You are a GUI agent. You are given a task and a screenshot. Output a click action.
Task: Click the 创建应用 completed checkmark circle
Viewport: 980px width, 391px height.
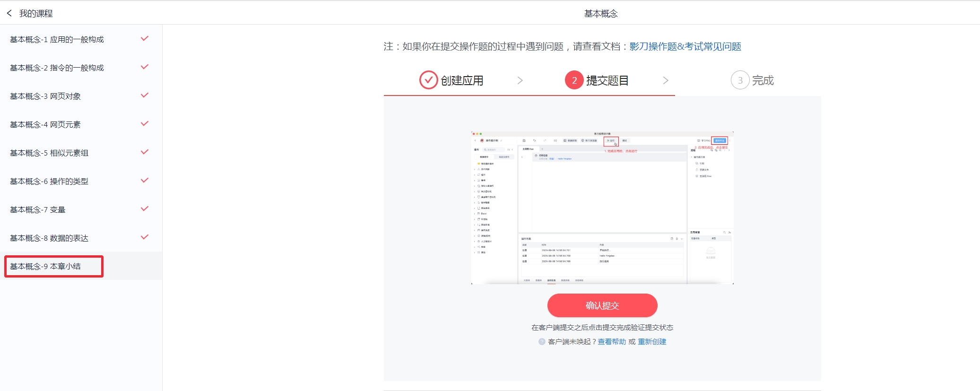[x=428, y=80]
